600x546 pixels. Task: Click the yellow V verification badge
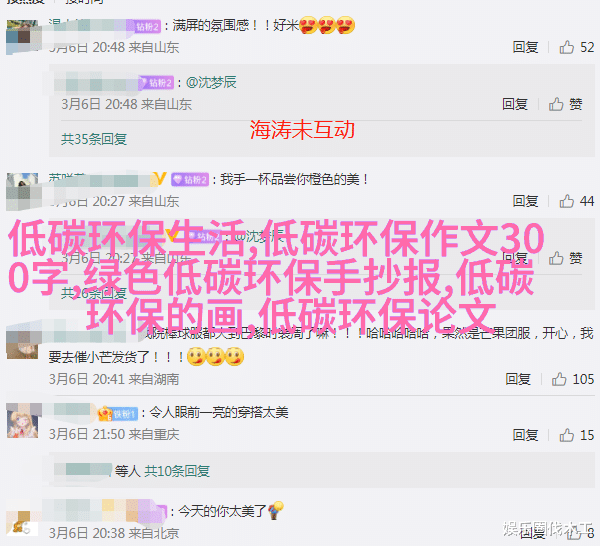tap(160, 179)
